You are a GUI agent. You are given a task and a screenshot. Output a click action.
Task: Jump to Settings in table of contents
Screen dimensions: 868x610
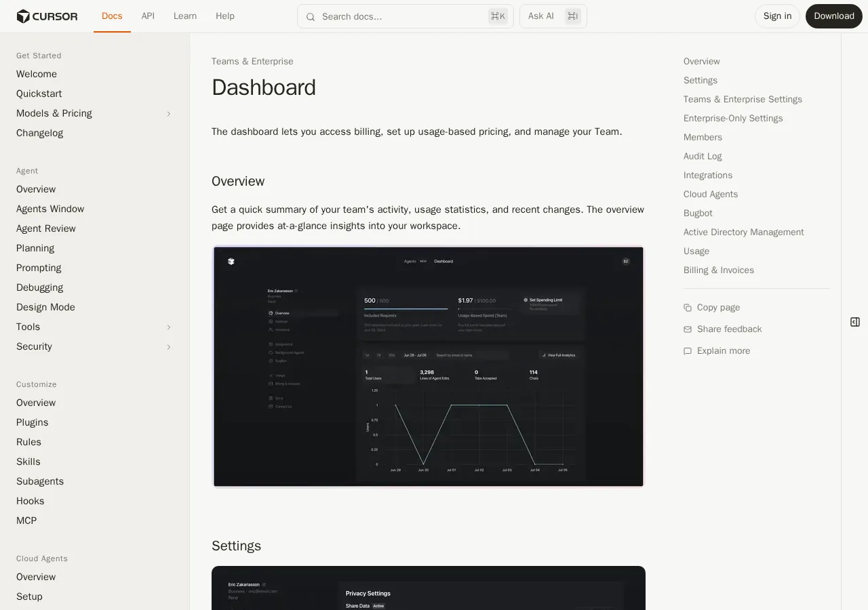[x=700, y=81]
